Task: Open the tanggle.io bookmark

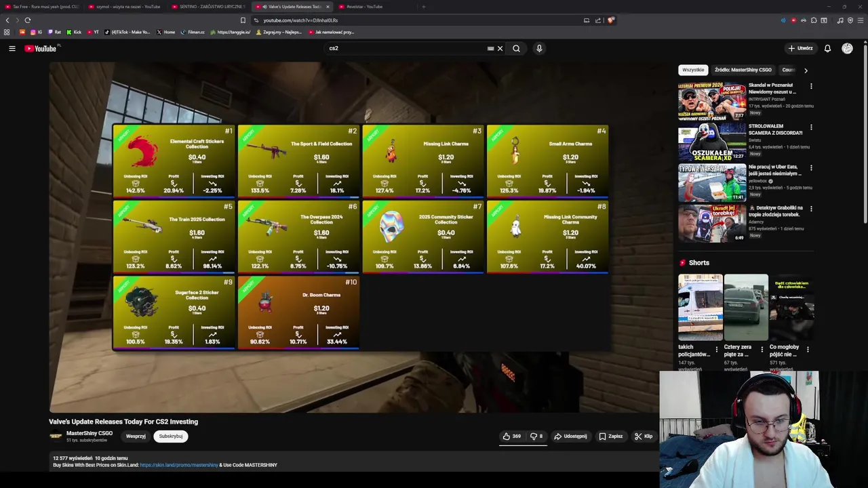Action: tap(231, 32)
